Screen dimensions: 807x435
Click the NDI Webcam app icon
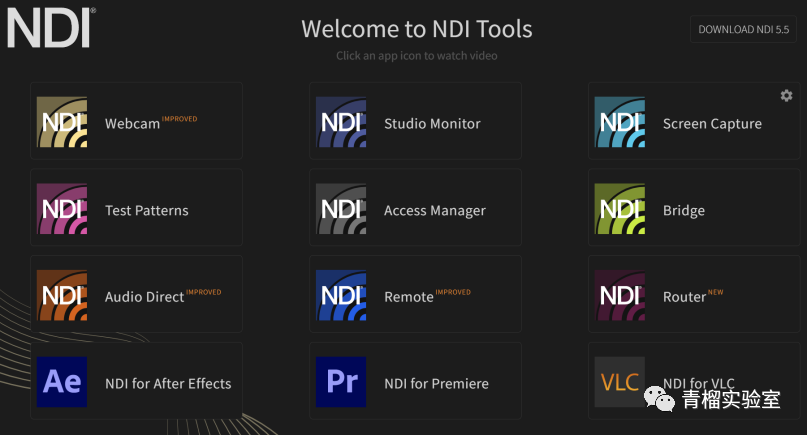(x=62, y=123)
